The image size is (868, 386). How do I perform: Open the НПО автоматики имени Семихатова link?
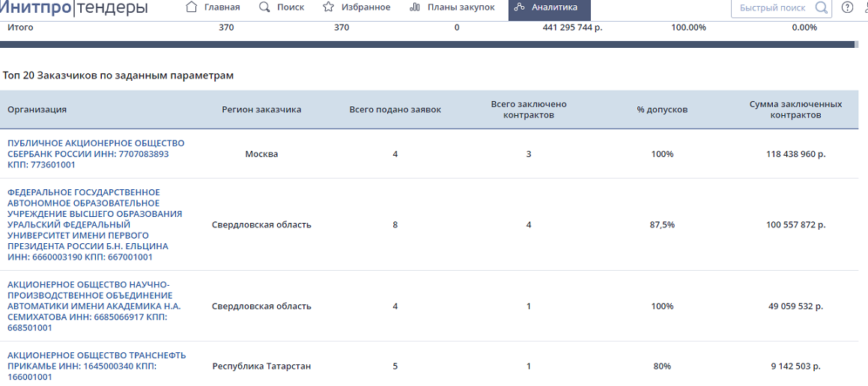click(94, 307)
